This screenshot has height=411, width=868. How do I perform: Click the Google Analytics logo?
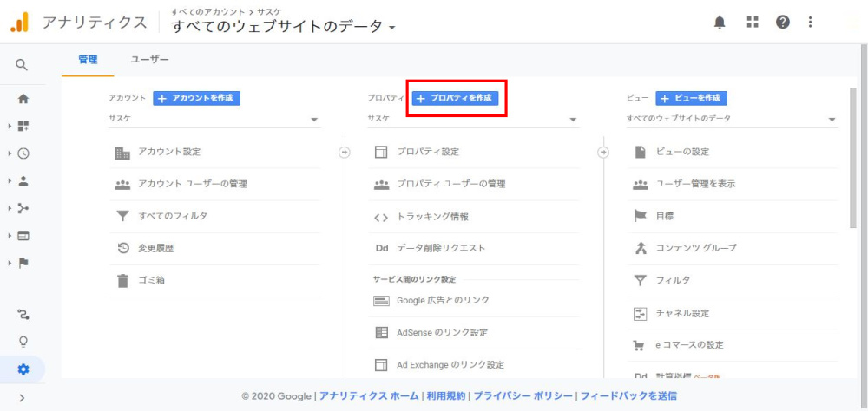[x=19, y=23]
